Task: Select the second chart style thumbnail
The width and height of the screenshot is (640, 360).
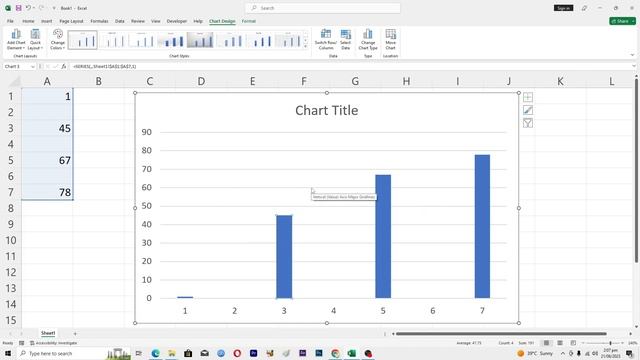Action: point(112,40)
